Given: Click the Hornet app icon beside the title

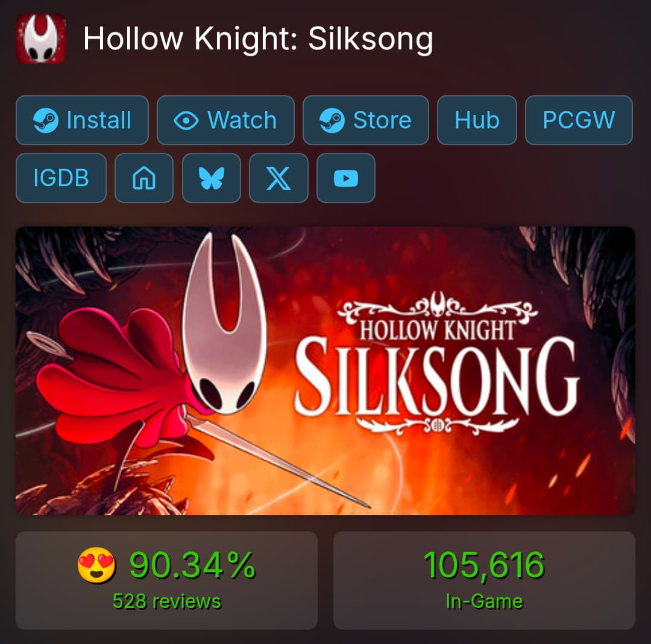Looking at the screenshot, I should (41, 39).
